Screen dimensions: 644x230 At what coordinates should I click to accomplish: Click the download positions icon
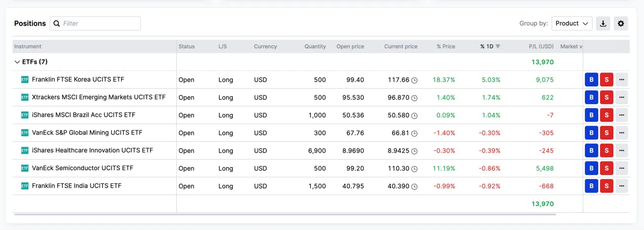click(603, 23)
